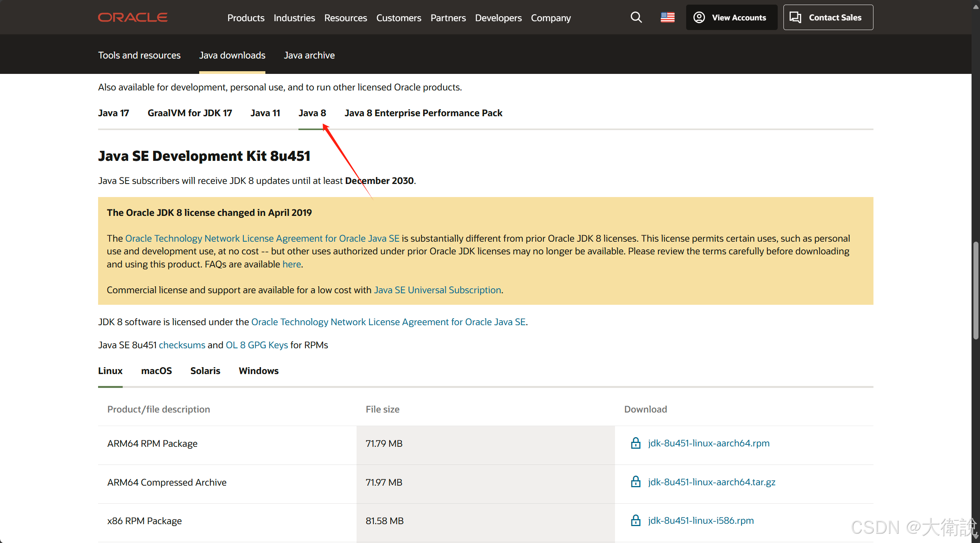Expand the Industries menu

click(x=294, y=18)
